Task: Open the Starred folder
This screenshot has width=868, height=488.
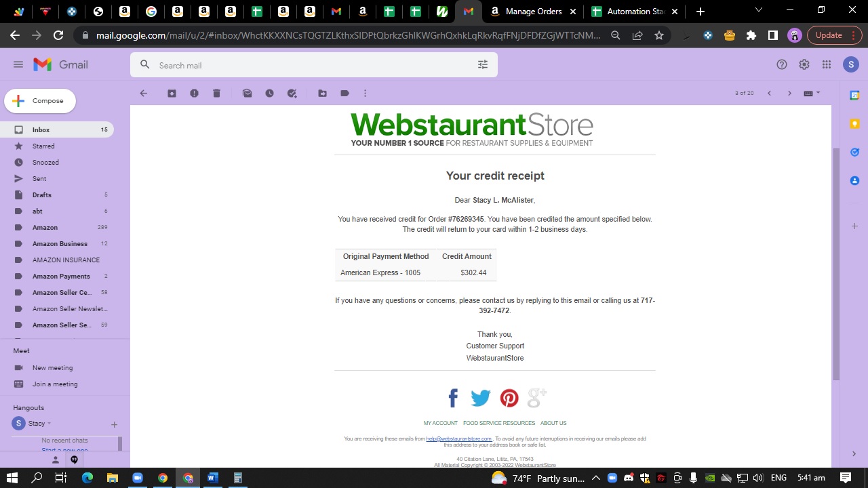Action: pyautogui.click(x=57, y=146)
